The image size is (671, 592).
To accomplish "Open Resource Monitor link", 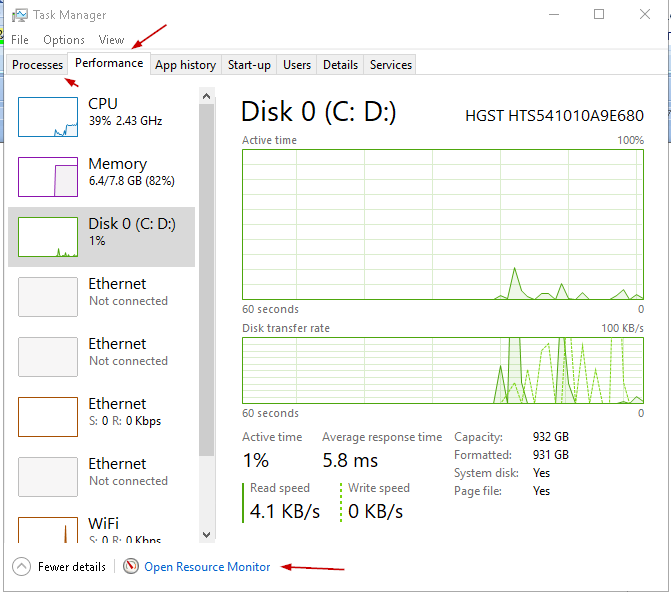I will click(x=207, y=567).
